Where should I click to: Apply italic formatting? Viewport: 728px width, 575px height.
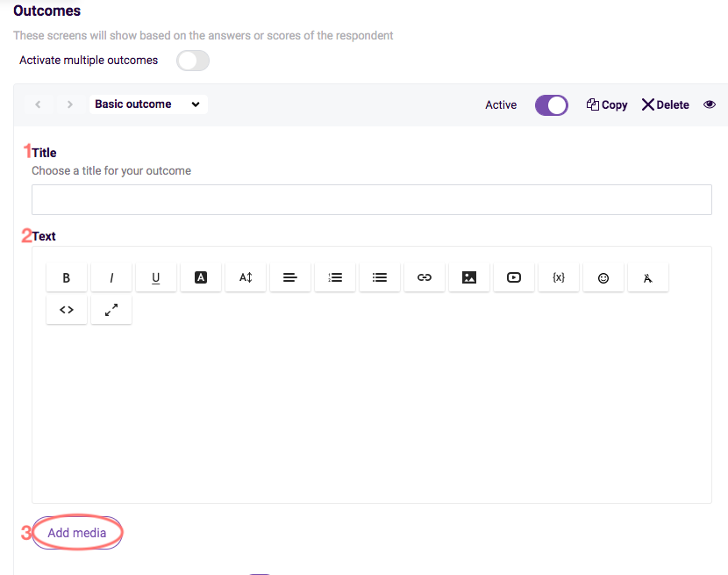tap(111, 277)
